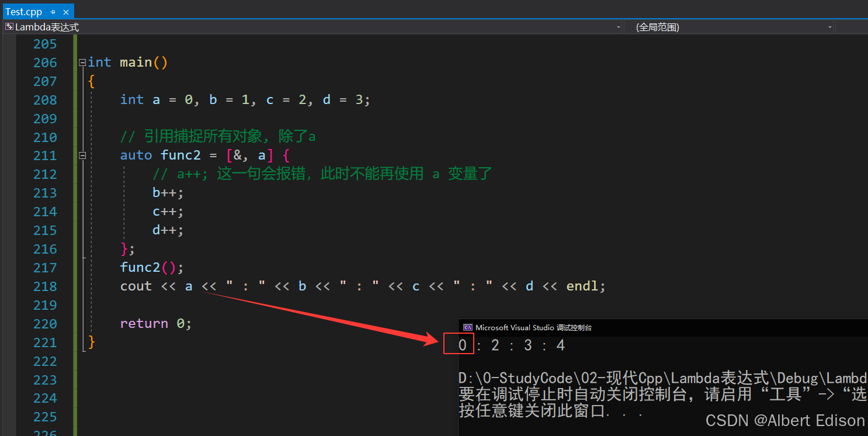Image resolution: width=868 pixels, height=436 pixels.
Task: Click the "return 0;" statement
Action: click(x=156, y=324)
